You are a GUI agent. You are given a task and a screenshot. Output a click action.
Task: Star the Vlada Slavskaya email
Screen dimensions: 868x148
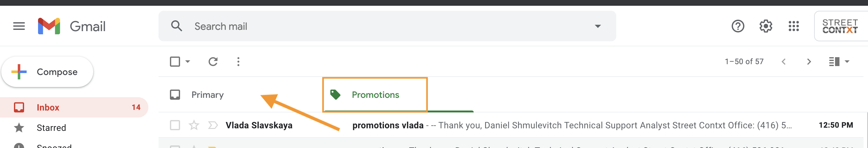pos(194,125)
